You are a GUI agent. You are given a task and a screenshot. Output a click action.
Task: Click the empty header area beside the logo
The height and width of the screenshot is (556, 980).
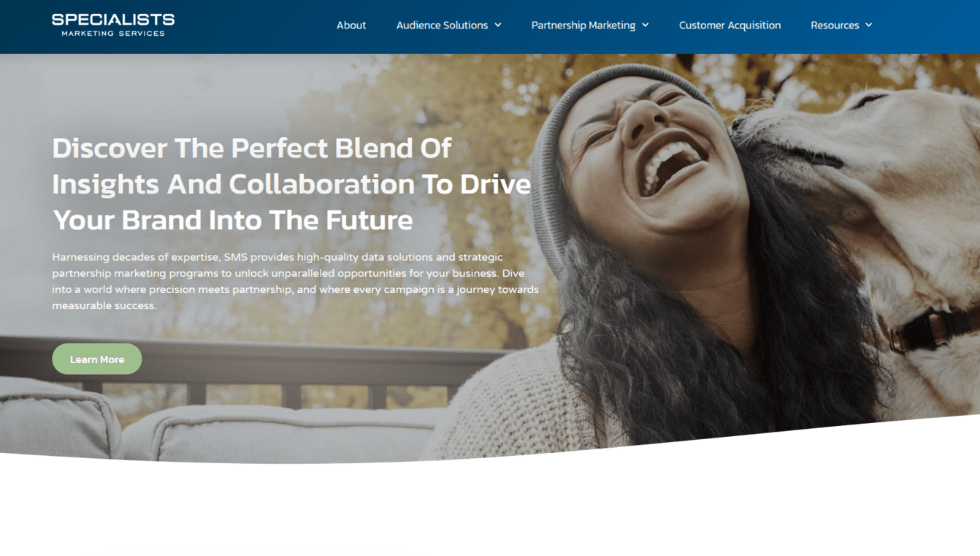pos(256,26)
